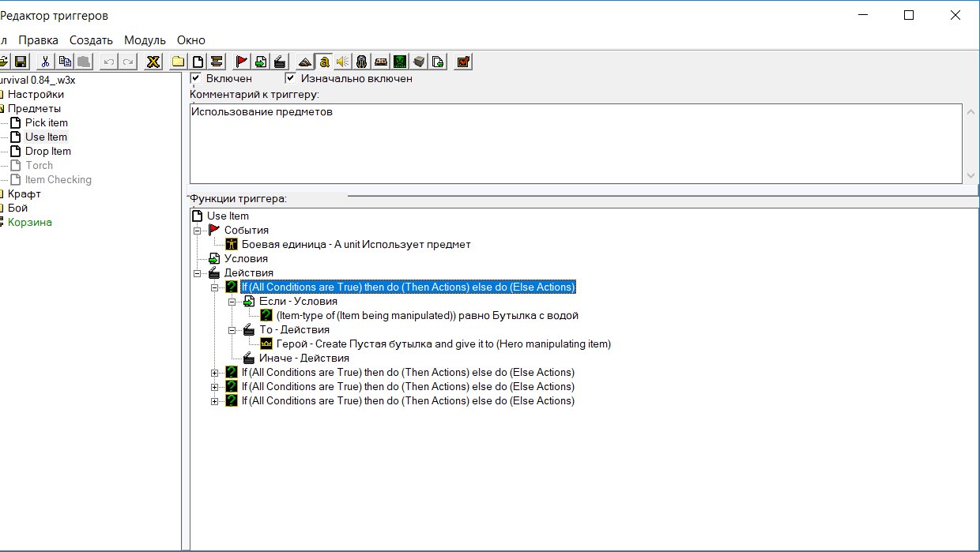This screenshot has height=552, width=980.
Task: Select the 'Create Пустая бутылка' hero action
Action: coord(443,344)
